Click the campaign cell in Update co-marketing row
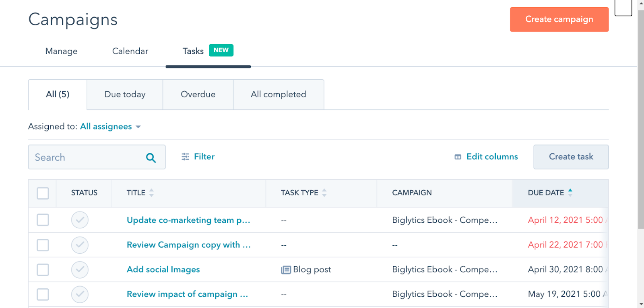Image resolution: width=644 pixels, height=308 pixels. tap(444, 220)
